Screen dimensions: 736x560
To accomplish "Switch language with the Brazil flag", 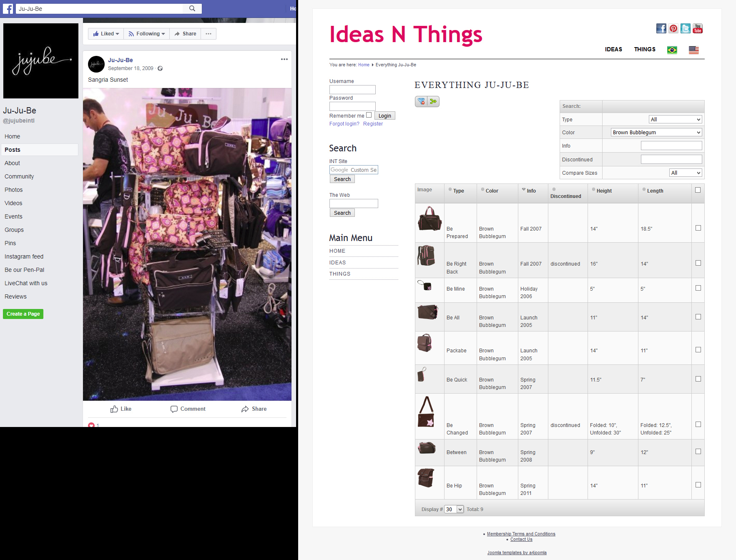I will 672,50.
